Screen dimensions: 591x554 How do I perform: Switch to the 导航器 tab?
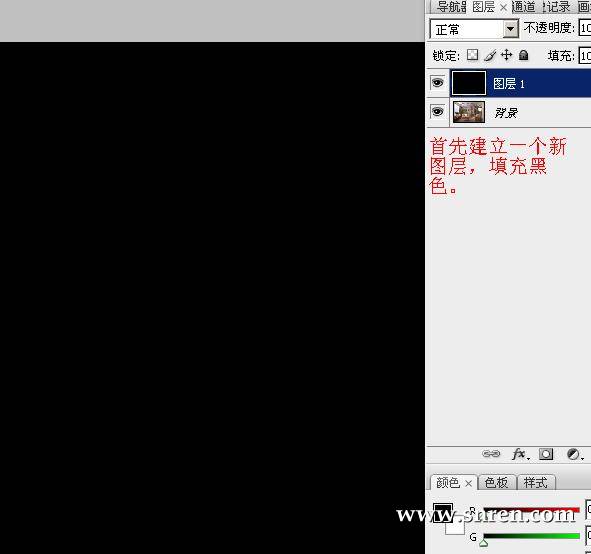pos(450,7)
